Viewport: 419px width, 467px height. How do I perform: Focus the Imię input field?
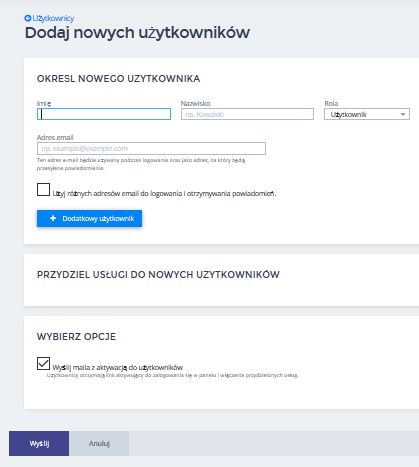[x=104, y=114]
